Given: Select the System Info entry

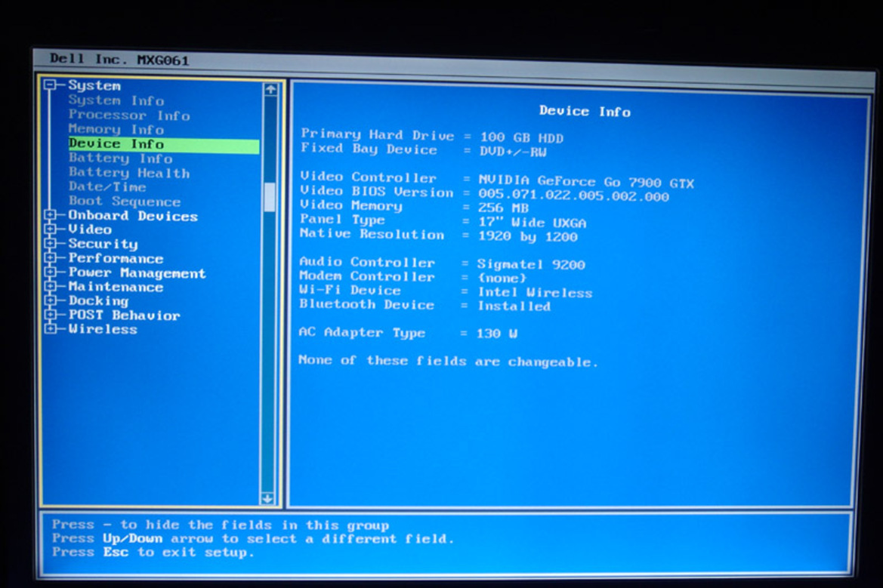Looking at the screenshot, I should [116, 100].
